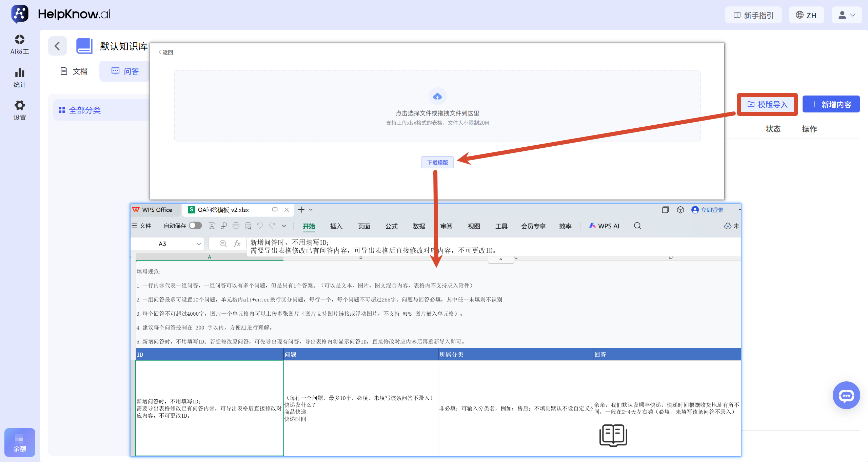Click the 下载模版 button
Viewport: 868px width, 462px height.
pyautogui.click(x=437, y=163)
